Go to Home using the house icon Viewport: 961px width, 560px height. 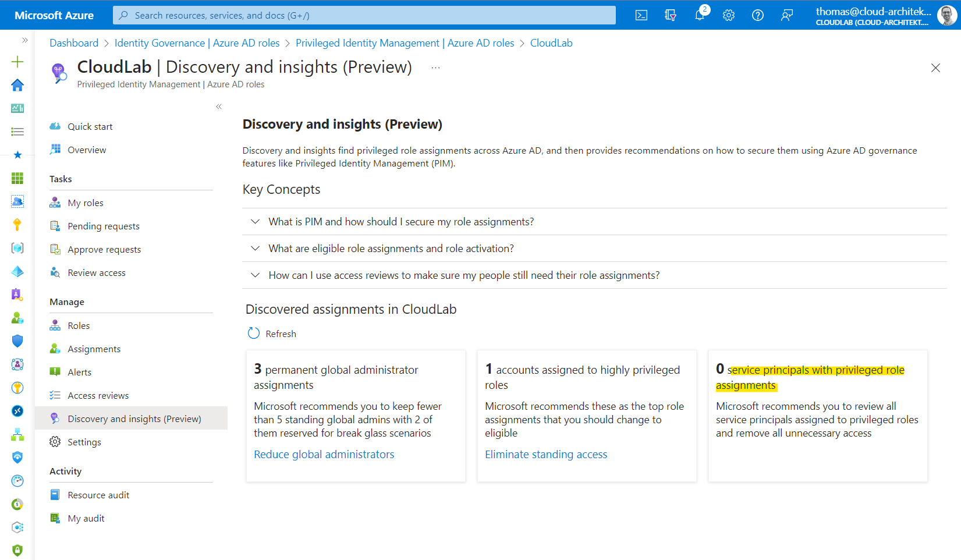tap(17, 85)
